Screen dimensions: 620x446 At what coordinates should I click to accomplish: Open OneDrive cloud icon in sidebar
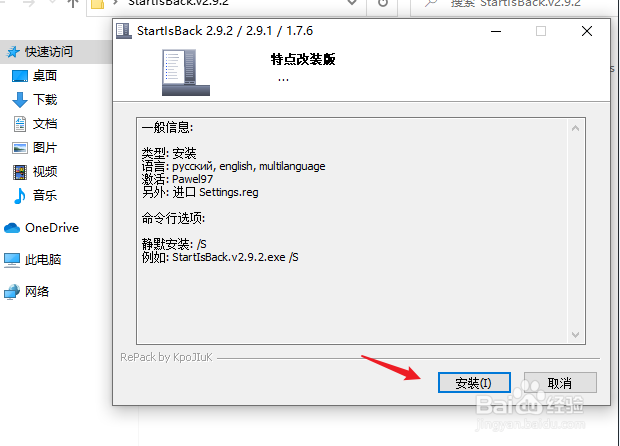[12, 228]
